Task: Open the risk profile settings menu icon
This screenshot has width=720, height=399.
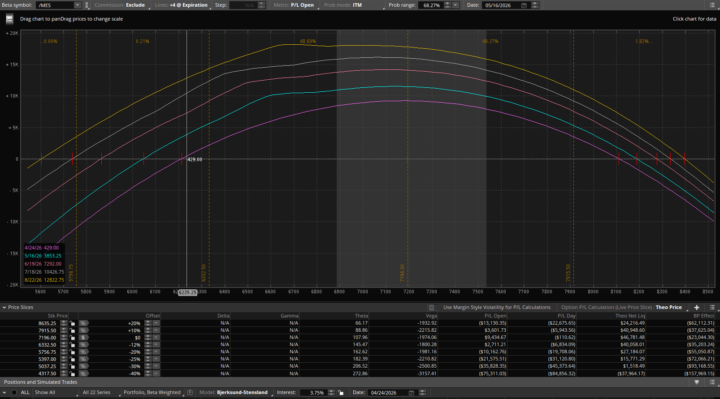Action: click(x=712, y=5)
